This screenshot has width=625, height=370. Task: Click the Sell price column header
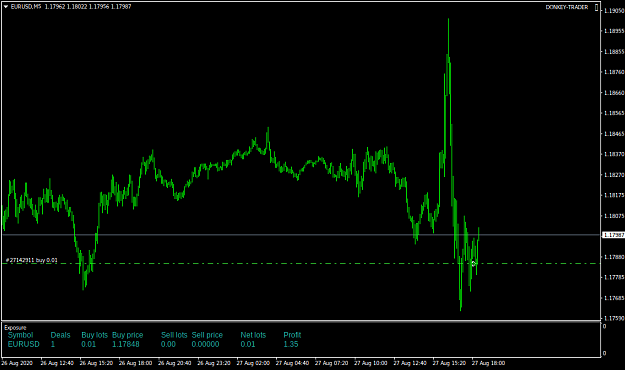tap(207, 335)
